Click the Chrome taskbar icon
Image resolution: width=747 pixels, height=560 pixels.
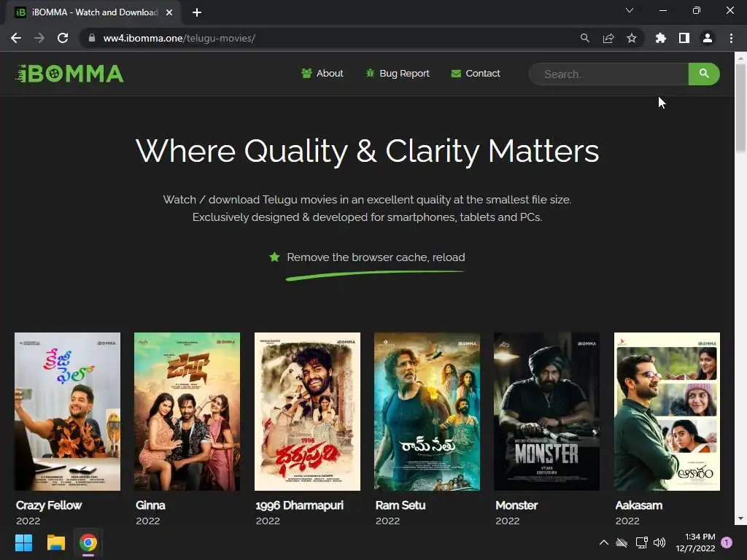(88, 542)
